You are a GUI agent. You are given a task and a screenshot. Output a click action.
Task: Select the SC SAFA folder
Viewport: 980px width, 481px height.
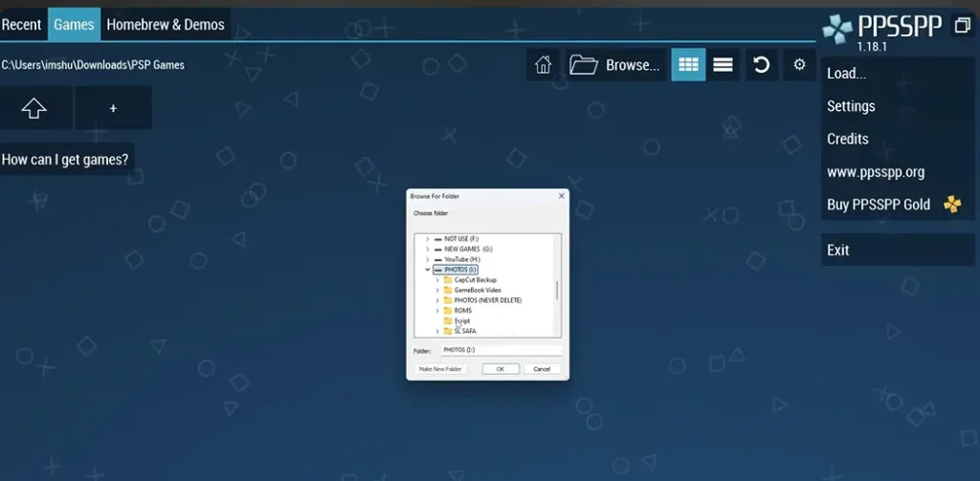coord(459,331)
